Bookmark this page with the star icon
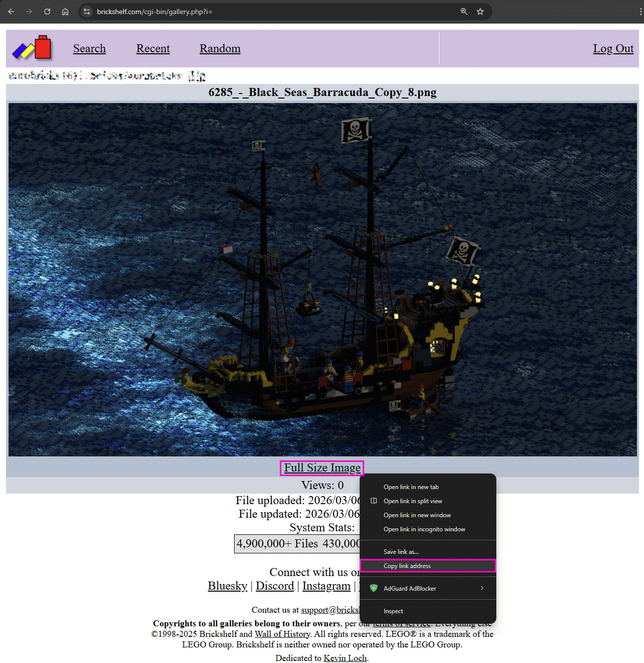 [480, 12]
